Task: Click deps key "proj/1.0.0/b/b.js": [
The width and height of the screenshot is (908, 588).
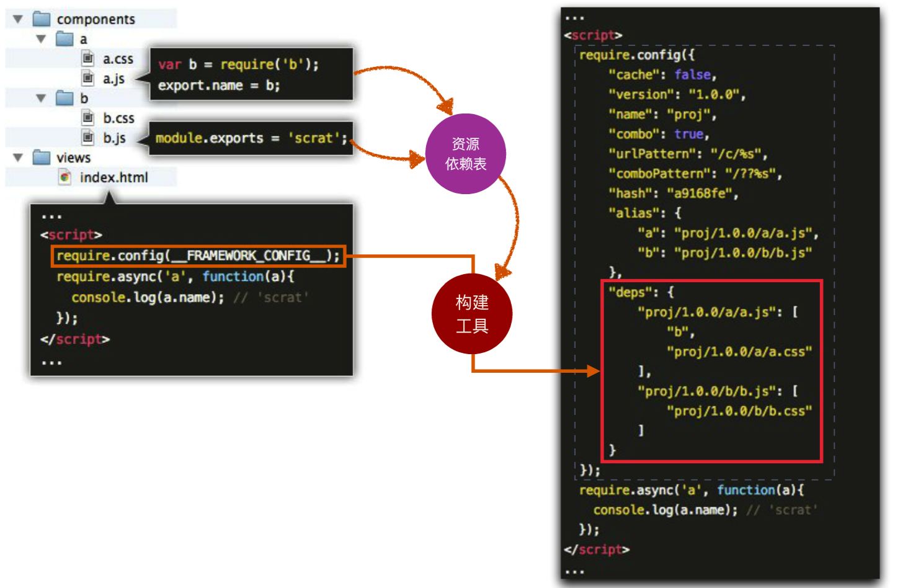Action: [717, 392]
